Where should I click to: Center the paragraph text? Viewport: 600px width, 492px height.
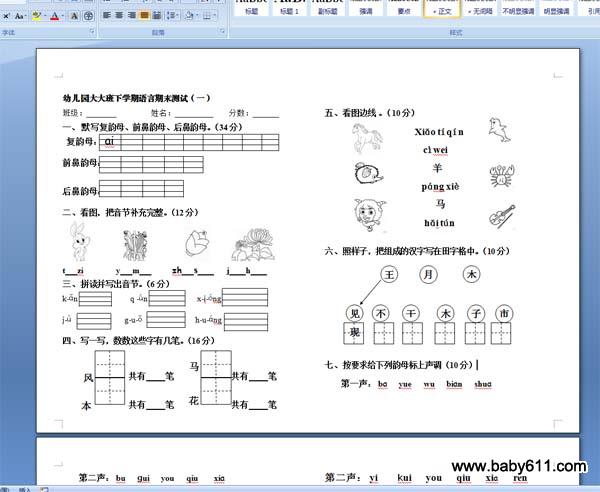(119, 15)
